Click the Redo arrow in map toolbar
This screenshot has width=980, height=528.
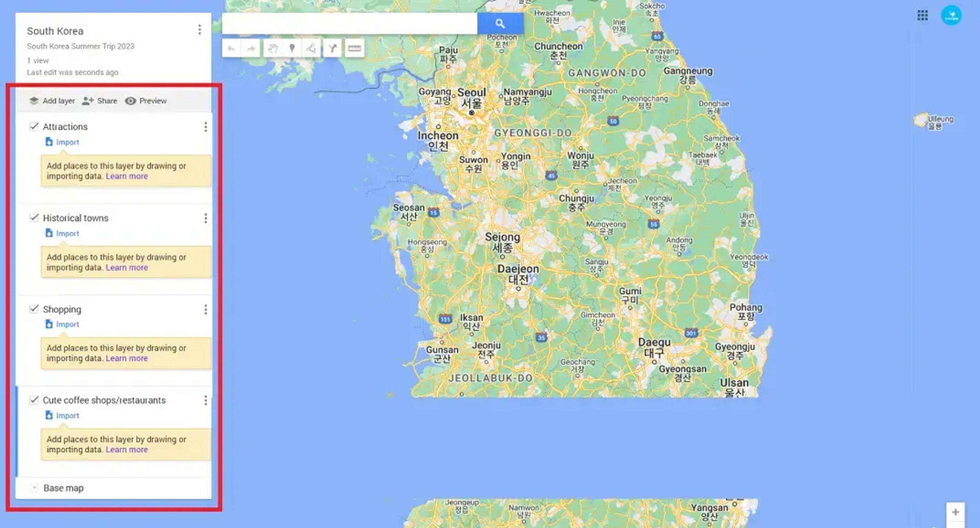251,48
